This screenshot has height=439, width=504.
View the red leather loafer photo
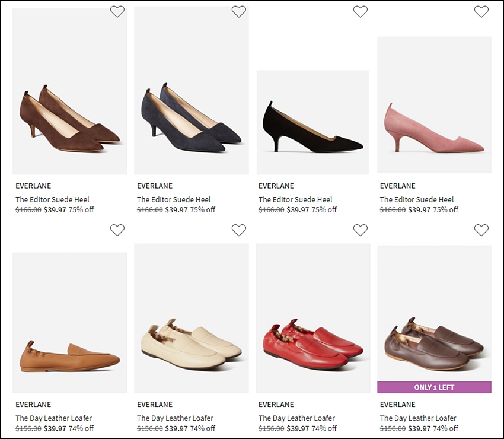click(x=312, y=318)
